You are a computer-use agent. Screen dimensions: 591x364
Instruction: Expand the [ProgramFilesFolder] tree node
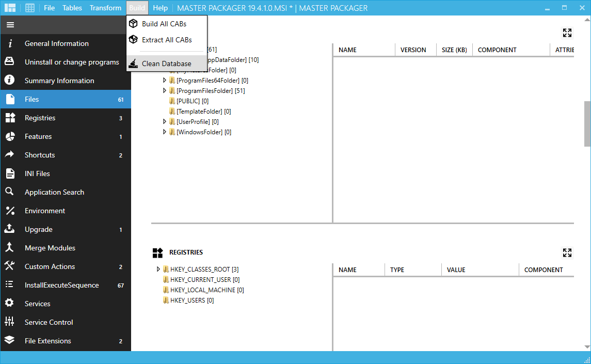tap(164, 90)
